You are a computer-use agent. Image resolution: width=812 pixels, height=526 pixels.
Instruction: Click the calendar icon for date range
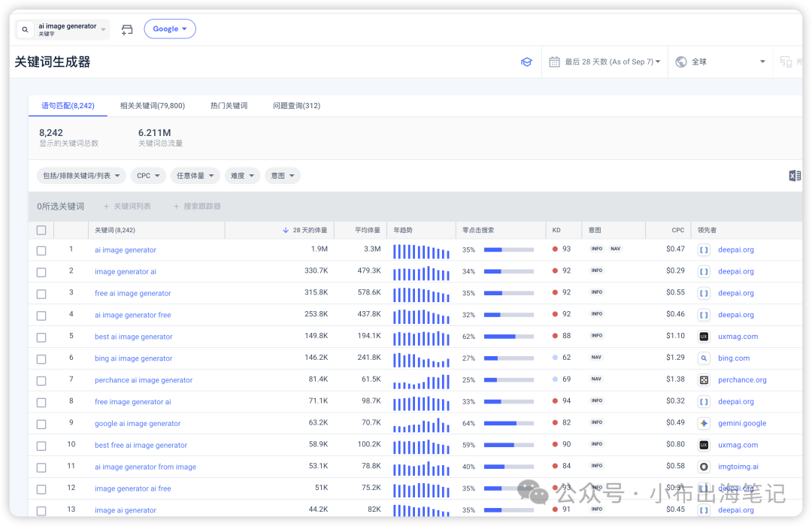pyautogui.click(x=554, y=62)
